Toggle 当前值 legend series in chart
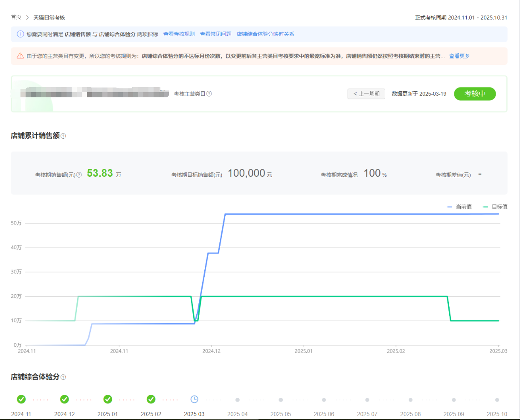 pos(459,207)
